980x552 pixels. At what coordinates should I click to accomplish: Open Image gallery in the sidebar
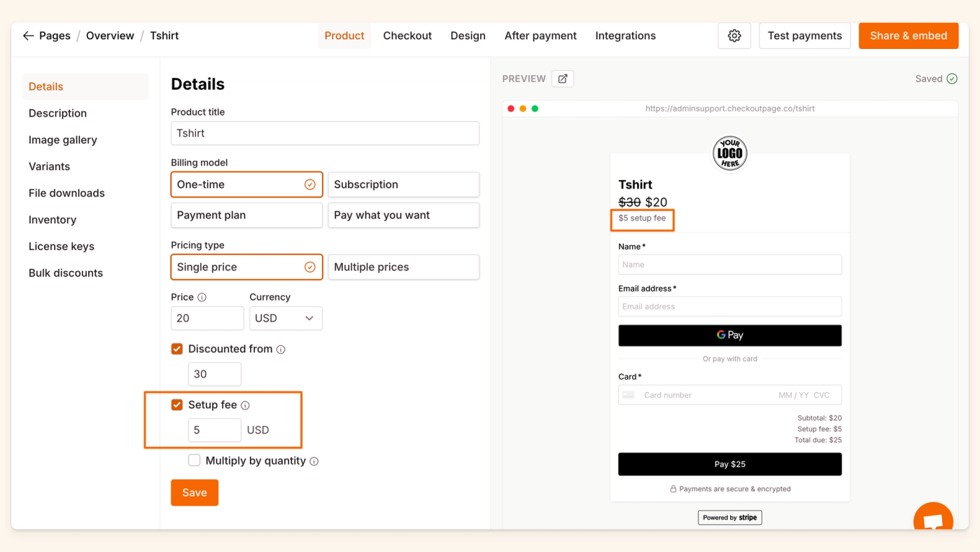coord(63,140)
